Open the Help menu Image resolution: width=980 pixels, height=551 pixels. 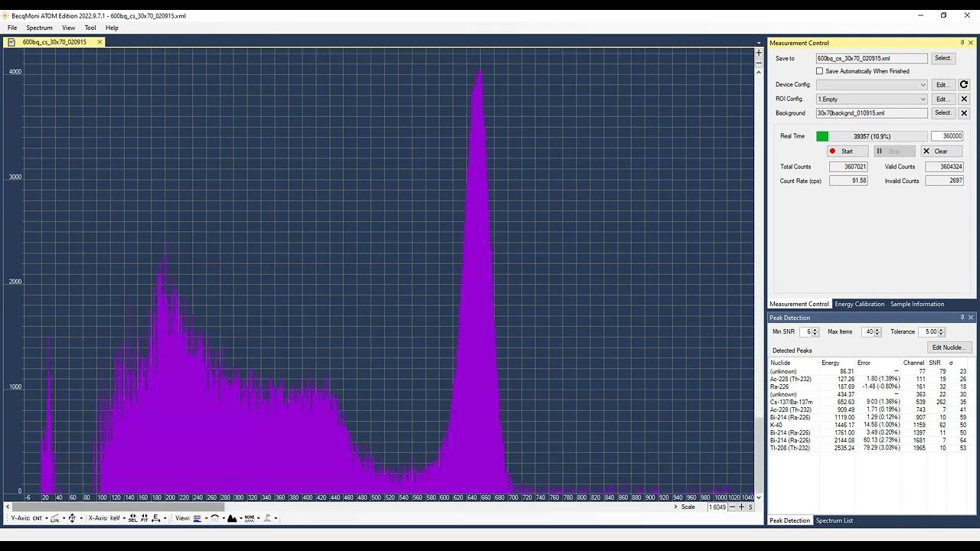112,28
